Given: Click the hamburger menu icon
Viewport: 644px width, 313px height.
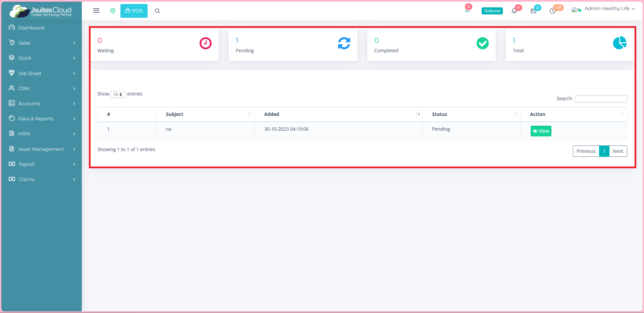Looking at the screenshot, I should point(96,11).
